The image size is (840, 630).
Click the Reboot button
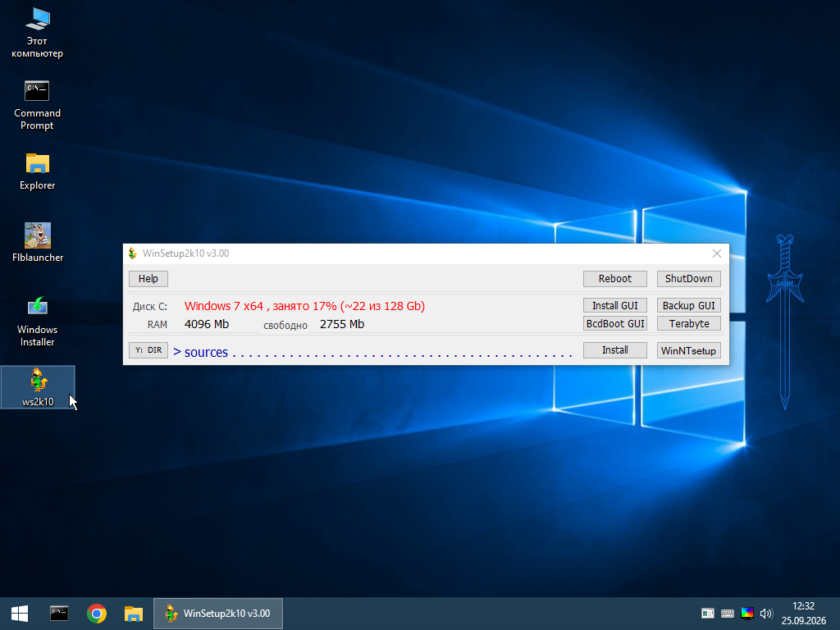(x=615, y=279)
